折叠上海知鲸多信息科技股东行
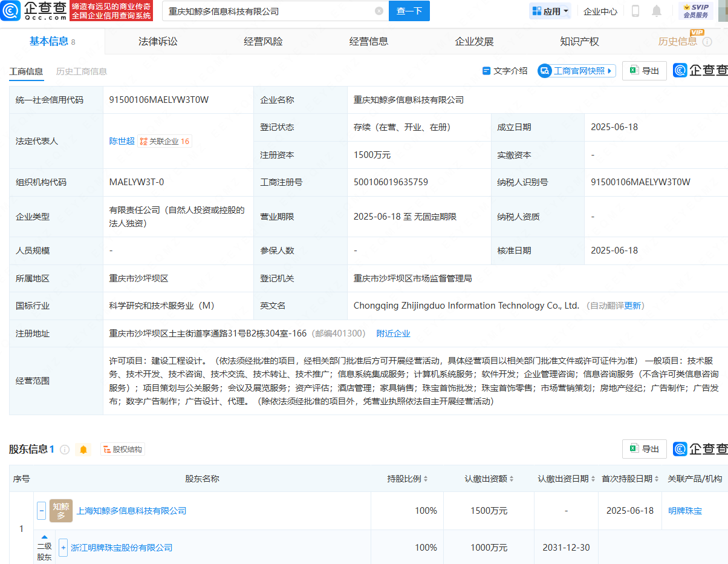 41,510
